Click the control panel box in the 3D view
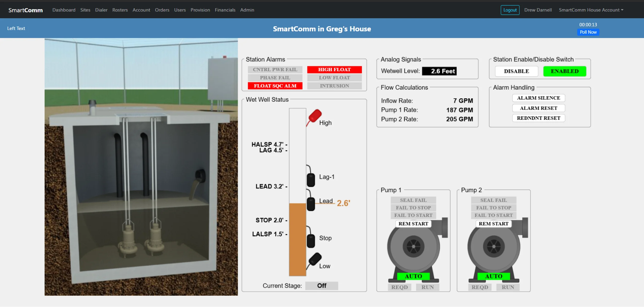This screenshot has width=644, height=307. [x=223, y=78]
